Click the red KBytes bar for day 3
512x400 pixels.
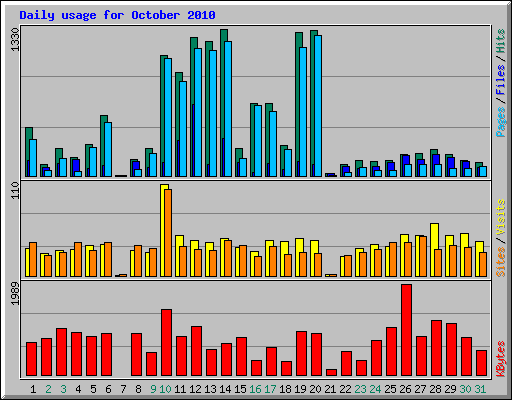tap(61, 352)
